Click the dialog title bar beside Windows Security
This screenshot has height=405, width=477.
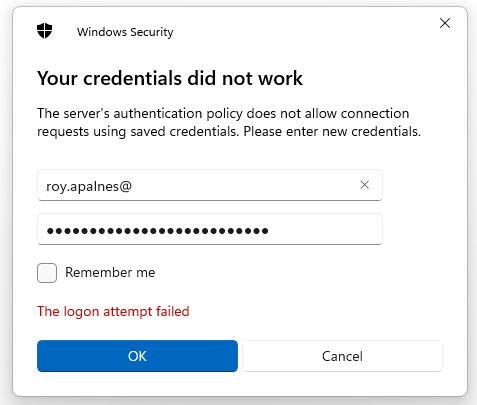[x=300, y=32]
